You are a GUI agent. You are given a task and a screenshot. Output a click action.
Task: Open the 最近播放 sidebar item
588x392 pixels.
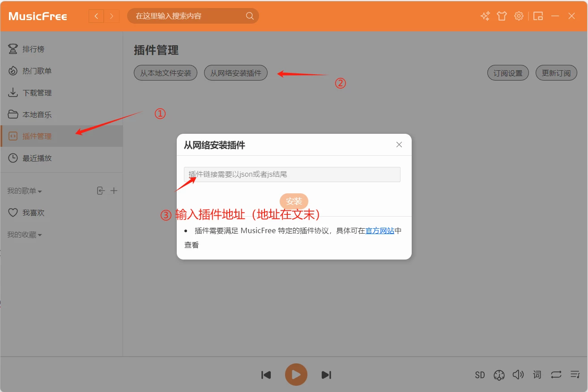(61, 158)
